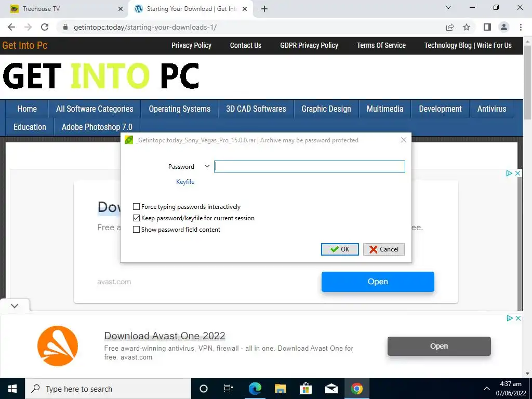Screen dimensions: 532x399
Task: Open the Antivirus menu item
Action: pyautogui.click(x=492, y=109)
